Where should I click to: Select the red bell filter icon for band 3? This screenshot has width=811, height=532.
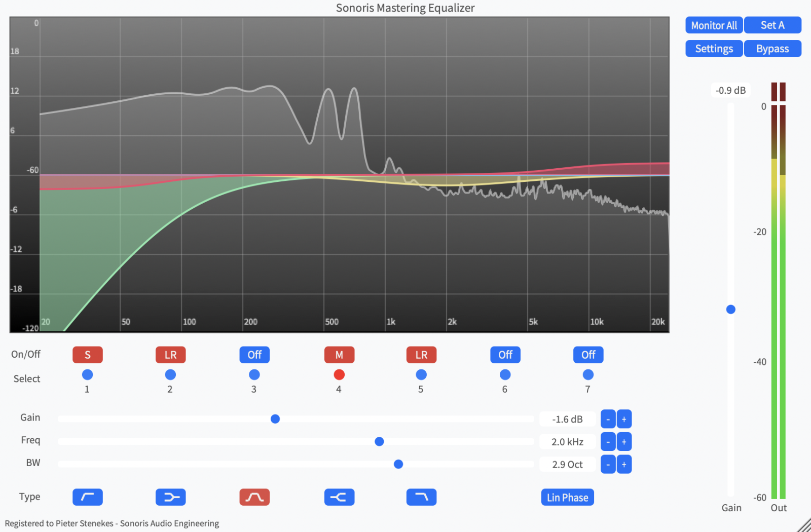[x=254, y=497]
